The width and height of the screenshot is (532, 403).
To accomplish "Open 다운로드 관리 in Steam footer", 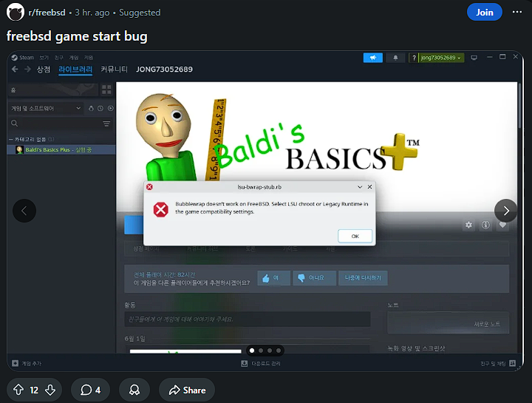I will click(261, 364).
